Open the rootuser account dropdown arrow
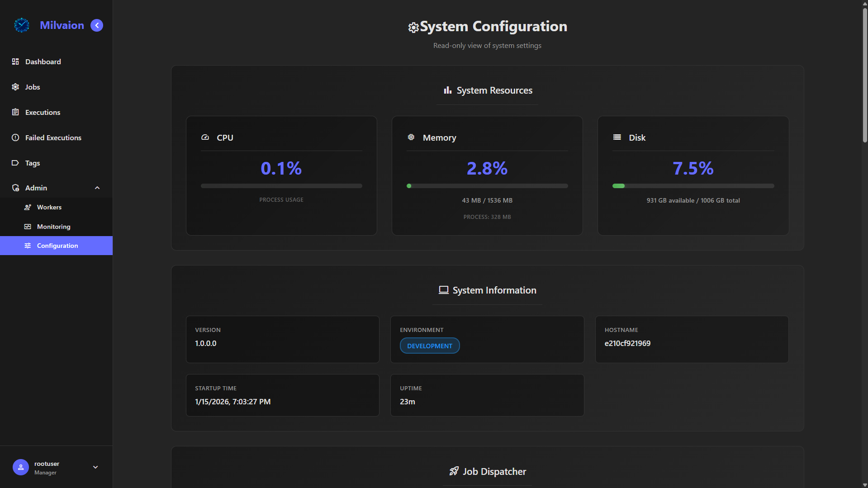 coord(95,467)
